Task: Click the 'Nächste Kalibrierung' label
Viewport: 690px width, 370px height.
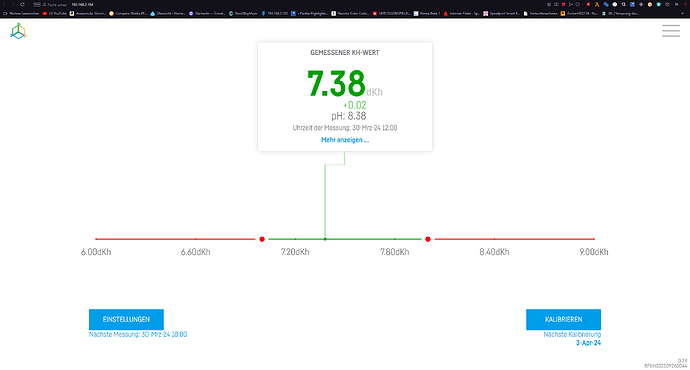Action: [572, 334]
